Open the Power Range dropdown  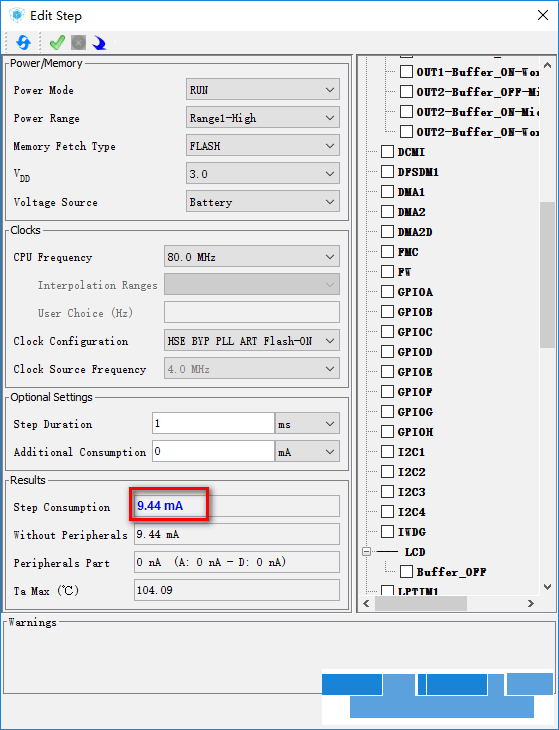pyautogui.click(x=263, y=118)
